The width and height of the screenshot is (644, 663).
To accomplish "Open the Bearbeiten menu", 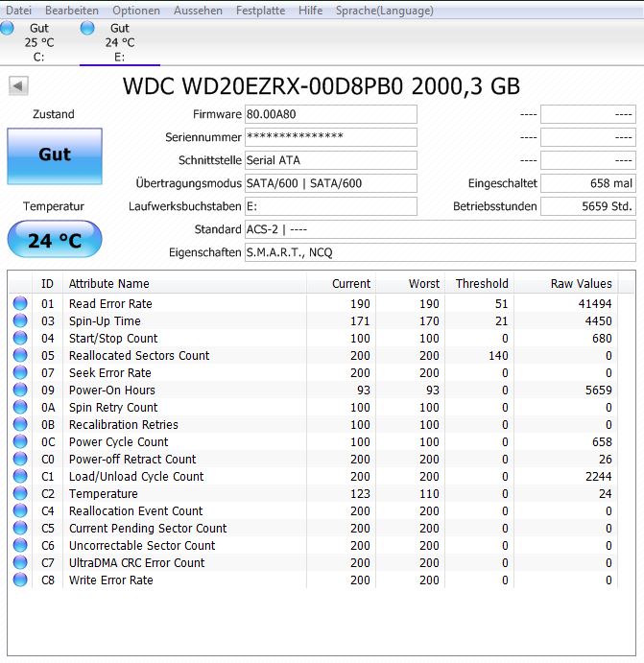I will click(x=72, y=11).
